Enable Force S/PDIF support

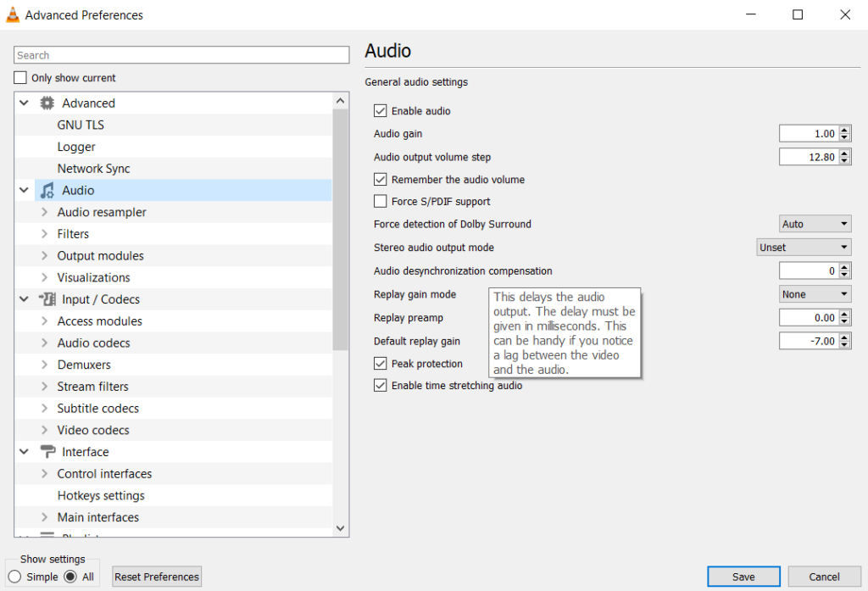click(381, 201)
